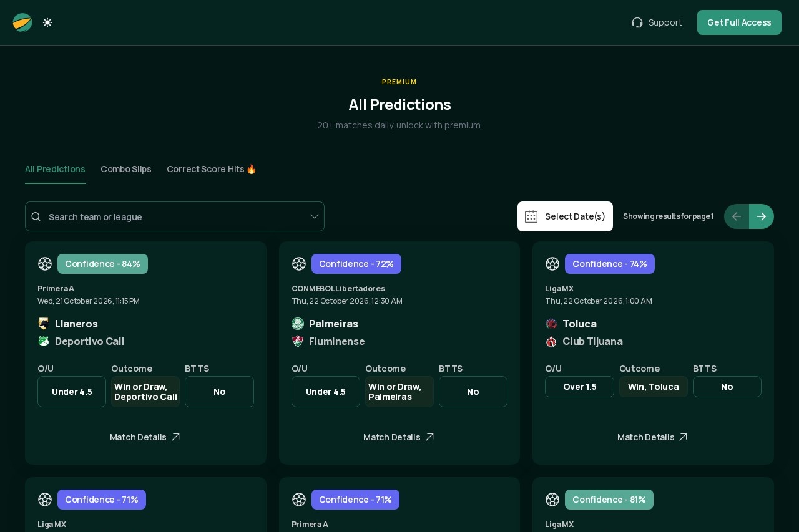Go to the previous results page
This screenshot has width=799, height=532.
737,216
